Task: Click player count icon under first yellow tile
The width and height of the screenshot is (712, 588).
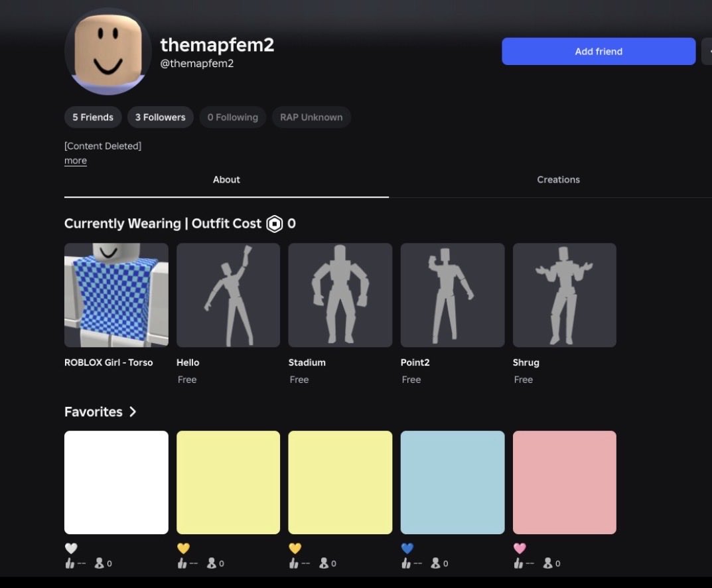Action: [x=211, y=563]
